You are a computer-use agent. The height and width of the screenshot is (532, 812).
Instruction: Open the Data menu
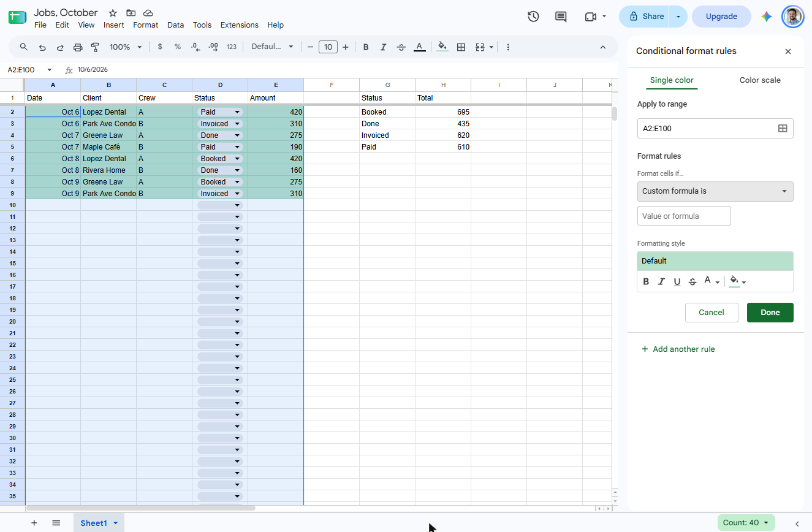click(175, 25)
